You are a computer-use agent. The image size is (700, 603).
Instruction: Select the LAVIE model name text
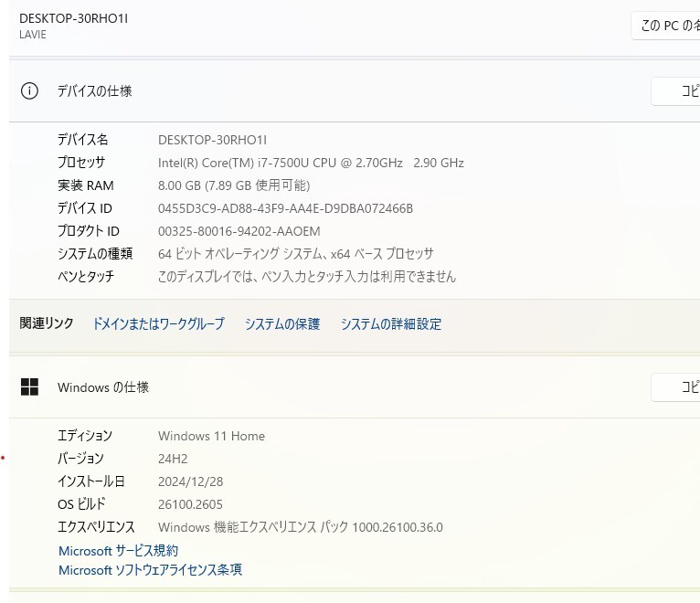coord(33,35)
